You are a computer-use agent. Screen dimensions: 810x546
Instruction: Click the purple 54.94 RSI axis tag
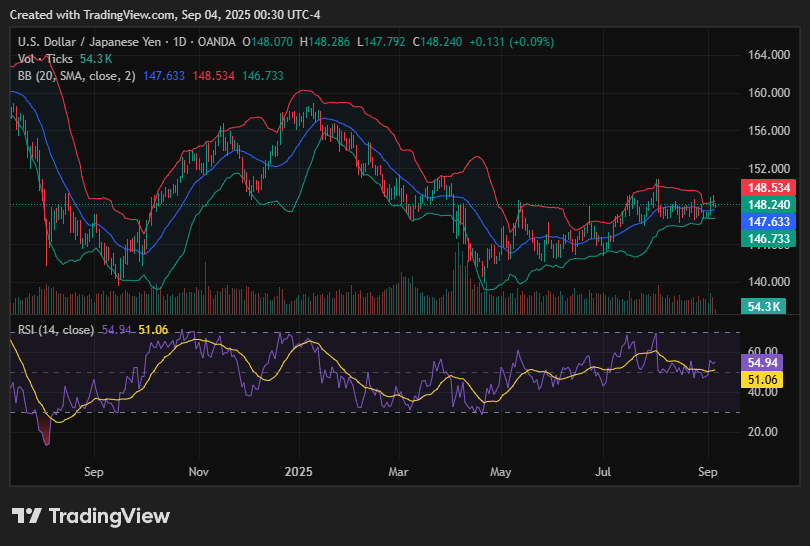click(x=762, y=363)
